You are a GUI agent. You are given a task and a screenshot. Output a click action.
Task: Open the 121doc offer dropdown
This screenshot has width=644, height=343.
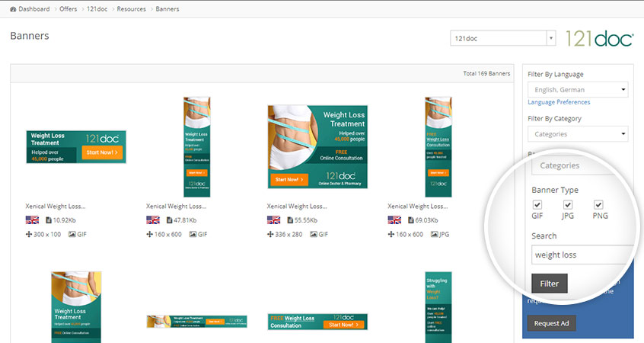pyautogui.click(x=502, y=38)
